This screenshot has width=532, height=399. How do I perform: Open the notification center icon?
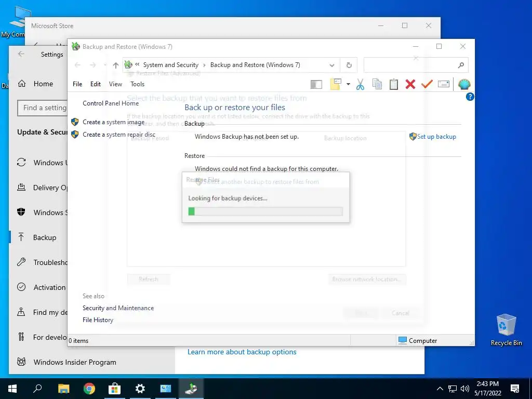[515, 389]
